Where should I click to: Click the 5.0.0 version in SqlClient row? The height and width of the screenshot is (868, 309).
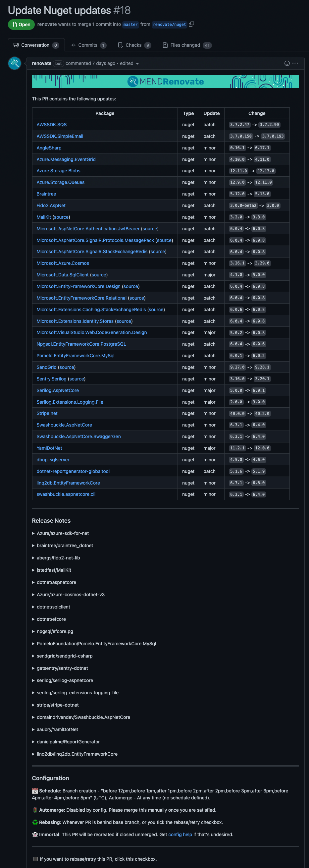click(259, 275)
